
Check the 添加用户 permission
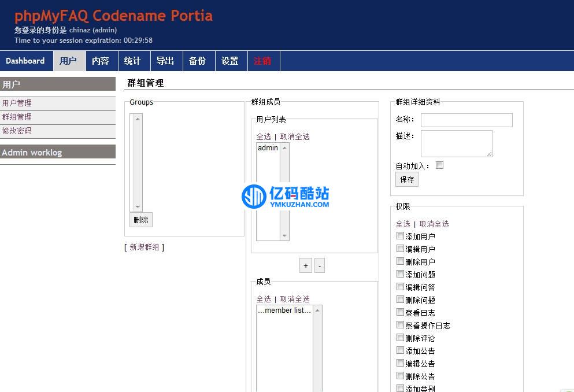(401, 236)
